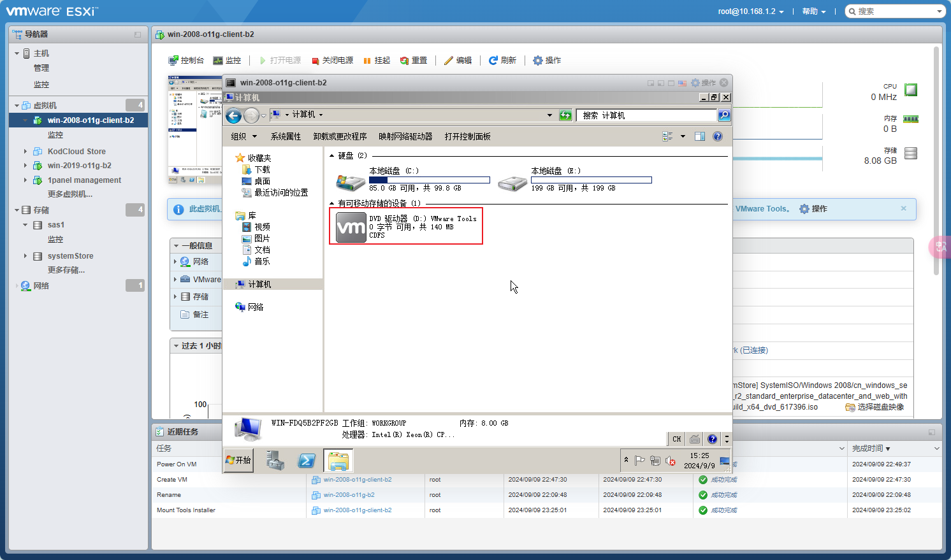Viewport: 951px width, 560px height.
Task: Open root@10.168.1.2 user dropdown
Action: (x=751, y=11)
